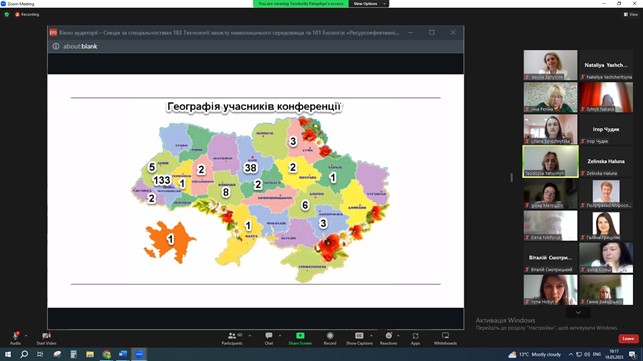
Task: Open the weather widget showing 13°C Mostly cloudy
Action: 534,354
